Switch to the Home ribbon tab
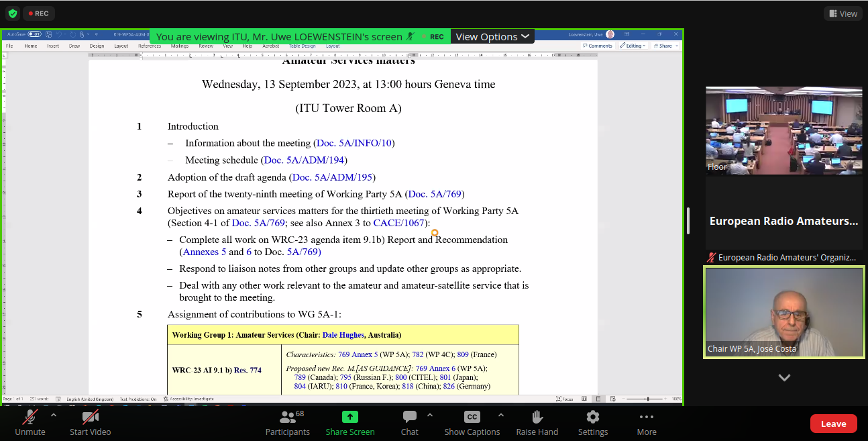The image size is (868, 441). 31,46
